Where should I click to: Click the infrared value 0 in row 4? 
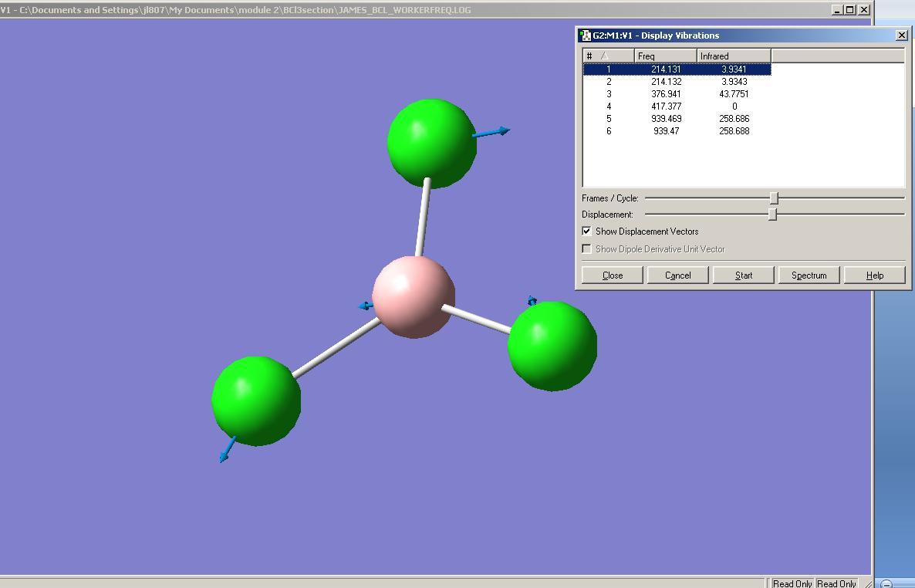tap(734, 106)
